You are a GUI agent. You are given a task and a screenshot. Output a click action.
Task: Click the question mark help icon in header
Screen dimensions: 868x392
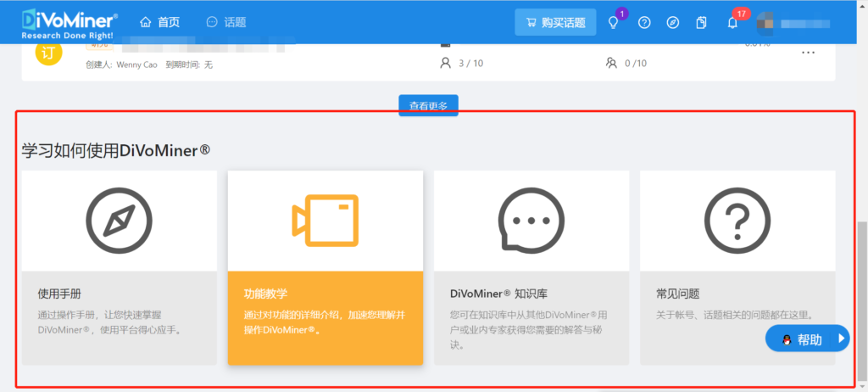(x=644, y=23)
